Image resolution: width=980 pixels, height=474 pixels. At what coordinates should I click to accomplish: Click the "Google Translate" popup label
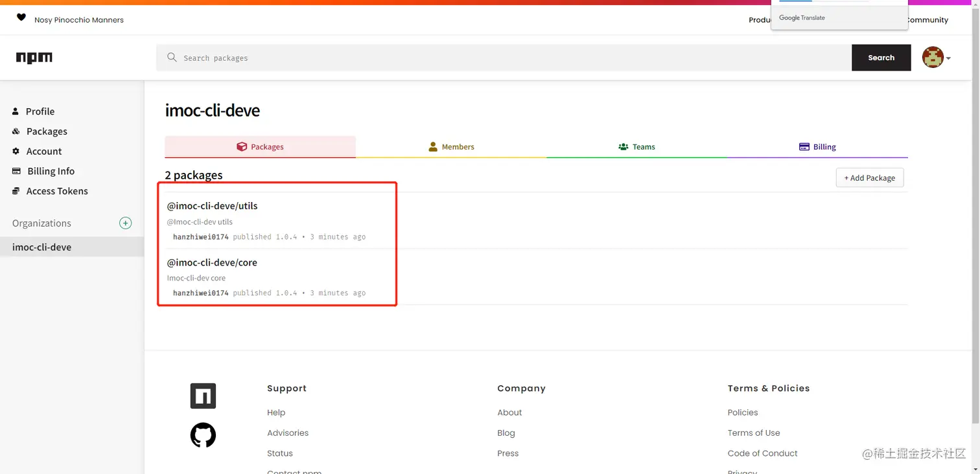(x=802, y=18)
